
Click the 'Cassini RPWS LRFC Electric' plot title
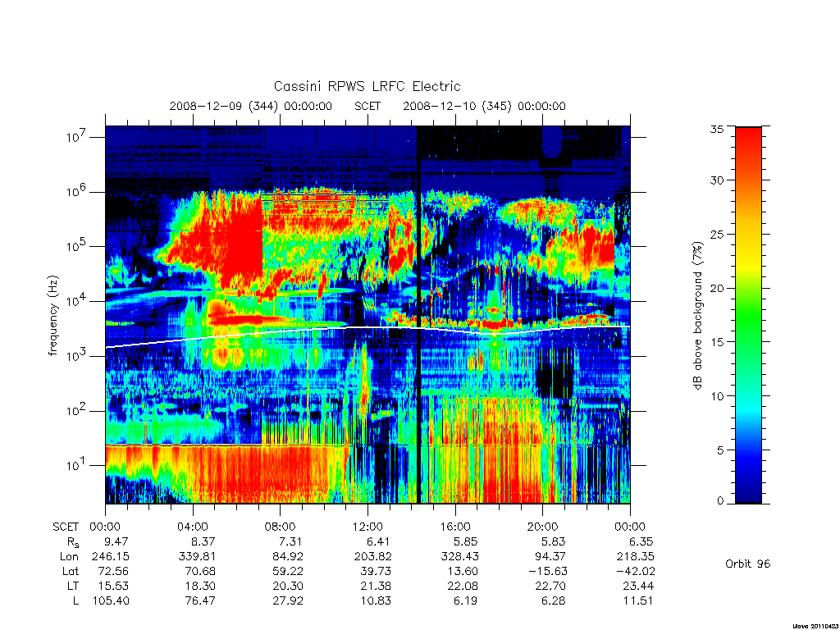tap(367, 86)
